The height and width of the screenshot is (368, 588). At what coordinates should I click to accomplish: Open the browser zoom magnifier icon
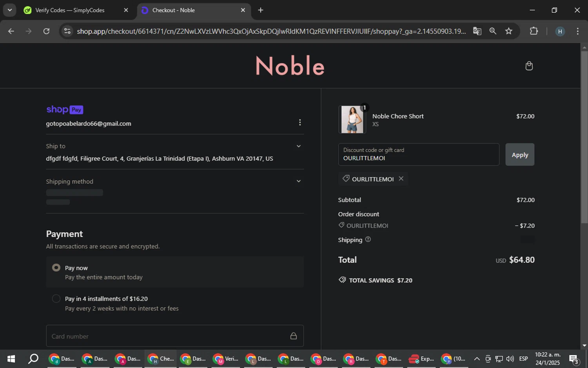click(493, 31)
